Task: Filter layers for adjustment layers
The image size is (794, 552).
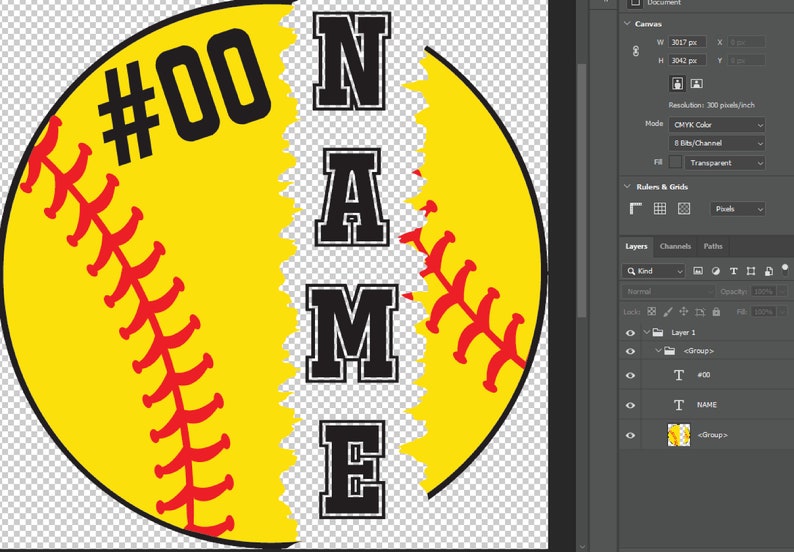Action: (x=716, y=271)
